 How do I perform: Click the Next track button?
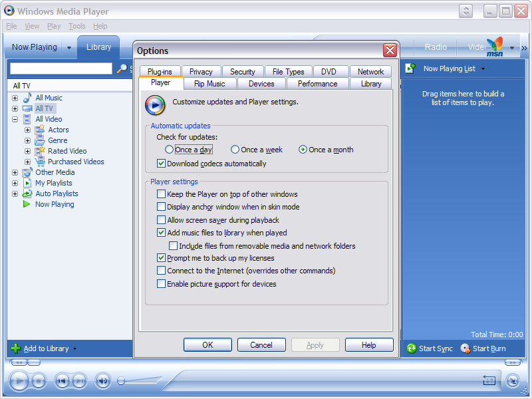[x=79, y=381]
